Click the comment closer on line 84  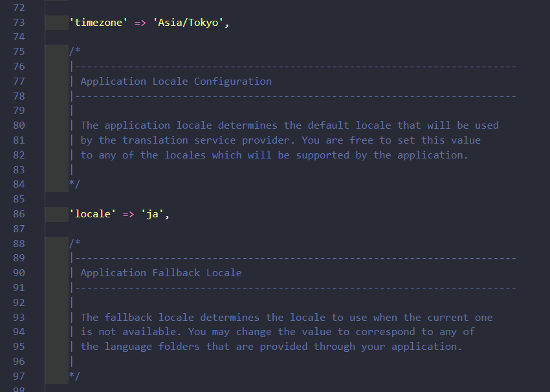click(74, 184)
